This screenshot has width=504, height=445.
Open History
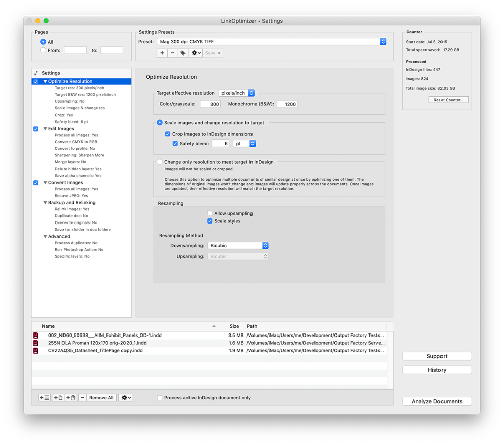pyautogui.click(x=437, y=370)
